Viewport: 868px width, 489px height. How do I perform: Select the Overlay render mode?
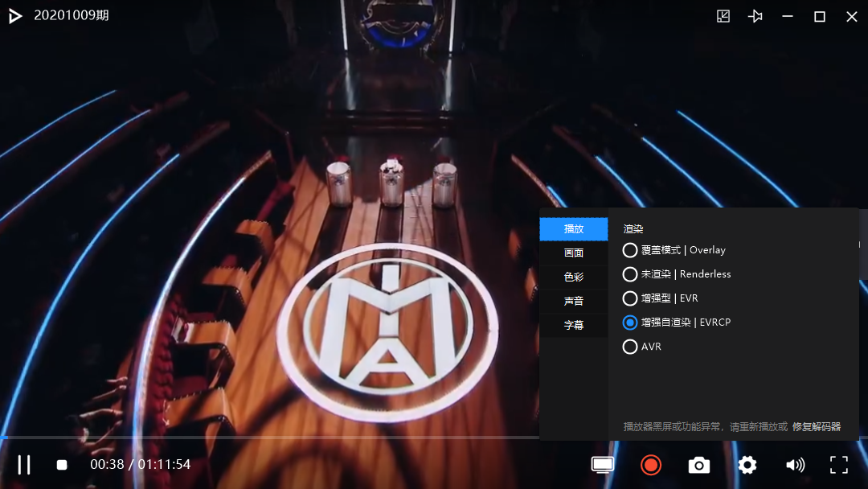674,250
